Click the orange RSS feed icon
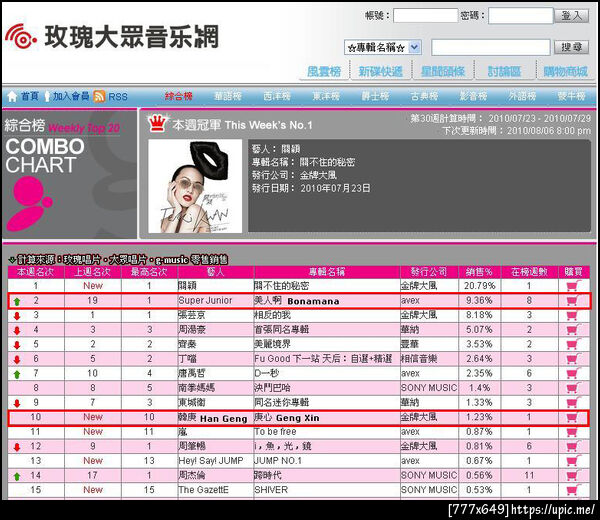 tap(99, 96)
